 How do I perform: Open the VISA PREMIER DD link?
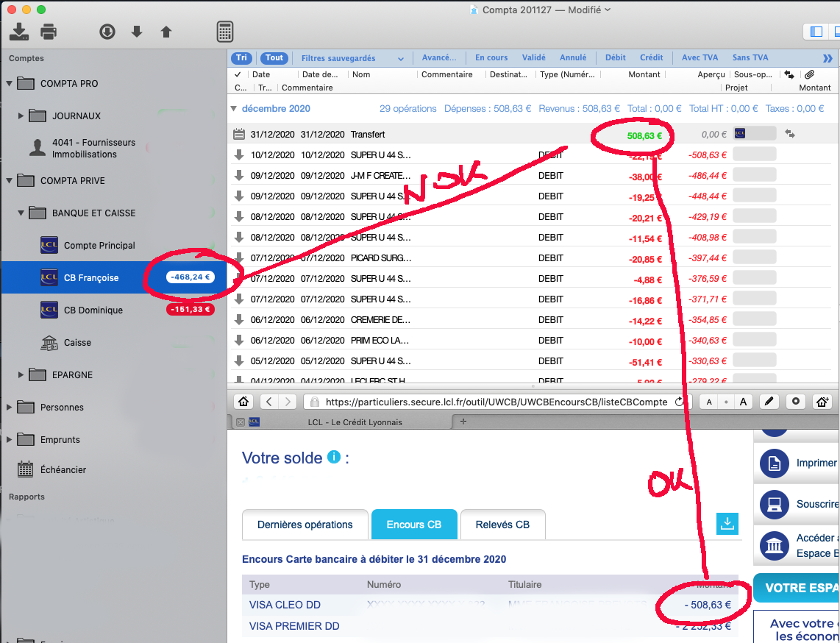(294, 626)
